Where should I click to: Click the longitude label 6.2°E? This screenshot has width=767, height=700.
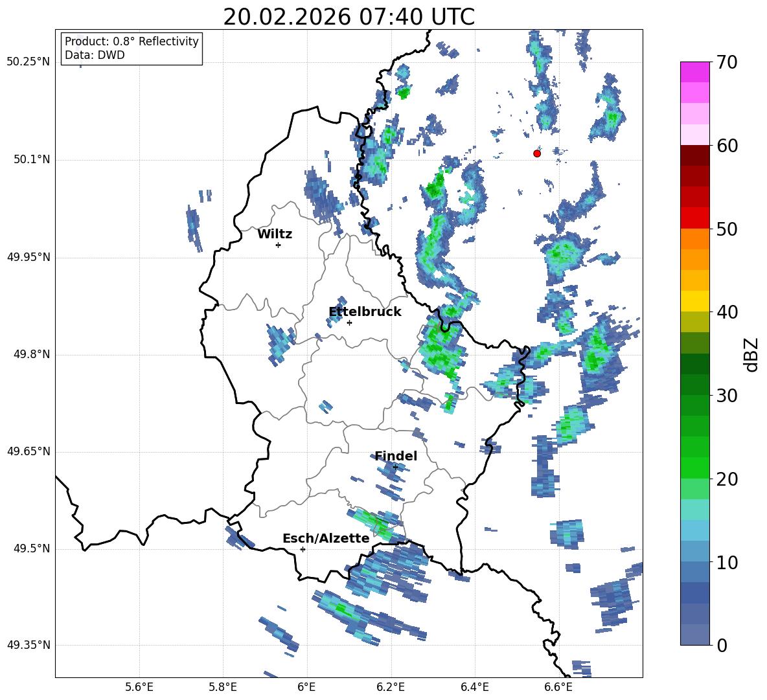pyautogui.click(x=391, y=687)
